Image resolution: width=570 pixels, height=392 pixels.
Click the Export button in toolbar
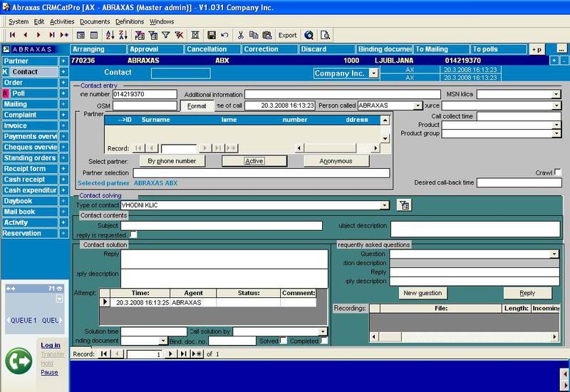[x=288, y=35]
